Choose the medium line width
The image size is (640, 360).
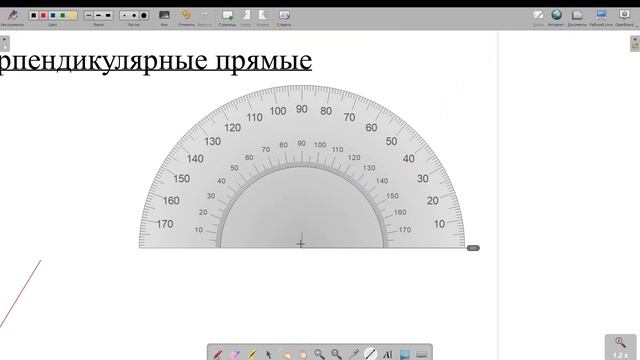98,16
